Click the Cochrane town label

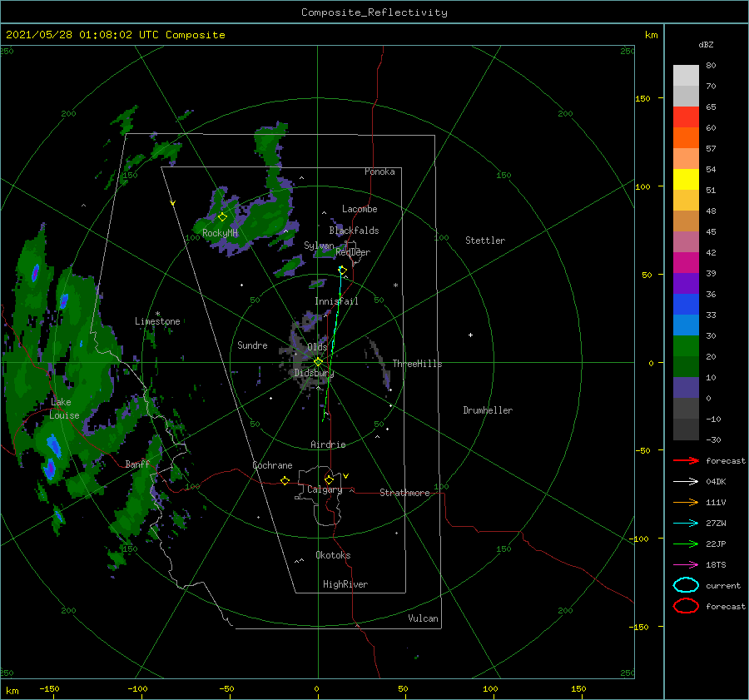pyautogui.click(x=272, y=465)
